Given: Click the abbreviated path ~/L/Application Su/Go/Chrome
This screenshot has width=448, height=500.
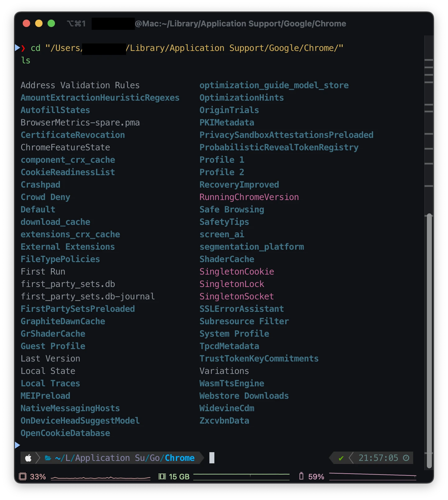Looking at the screenshot, I should (125, 458).
